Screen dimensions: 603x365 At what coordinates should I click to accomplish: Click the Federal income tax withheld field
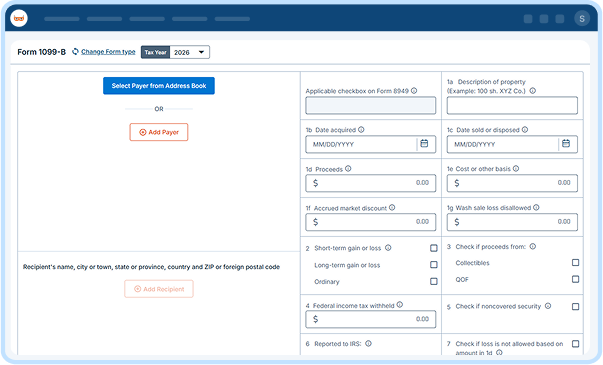coord(371,319)
